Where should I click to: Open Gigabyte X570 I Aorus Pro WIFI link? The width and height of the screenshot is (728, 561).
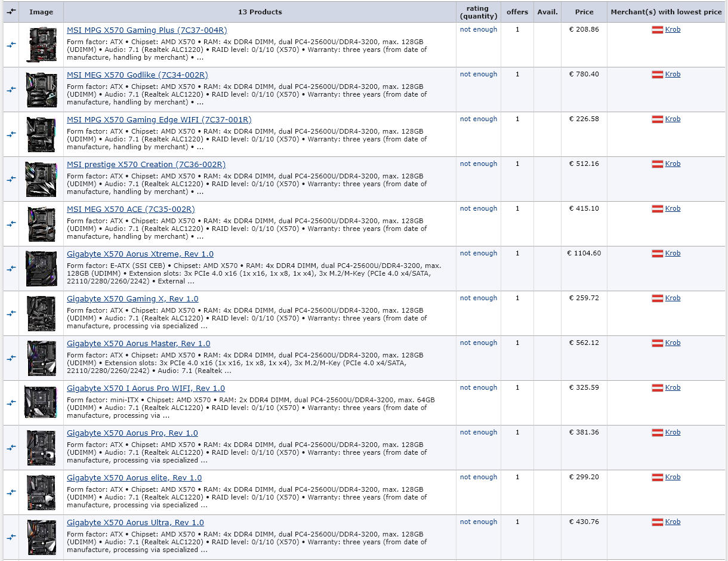(x=146, y=389)
